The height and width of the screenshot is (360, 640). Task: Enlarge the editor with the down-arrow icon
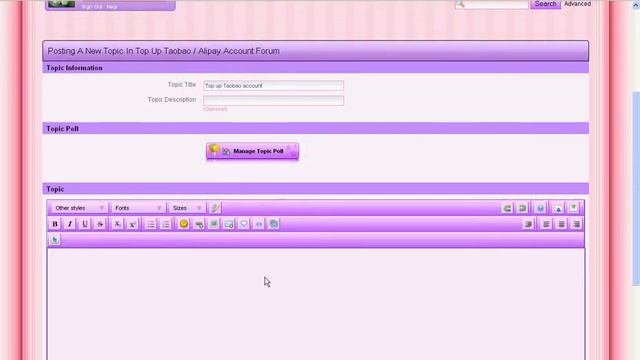(573, 208)
